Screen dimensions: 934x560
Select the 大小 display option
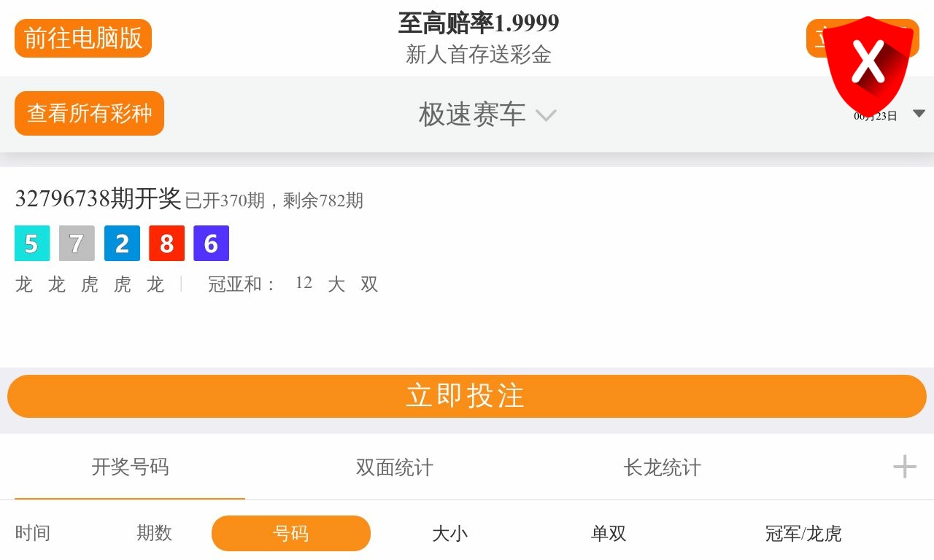(x=449, y=534)
